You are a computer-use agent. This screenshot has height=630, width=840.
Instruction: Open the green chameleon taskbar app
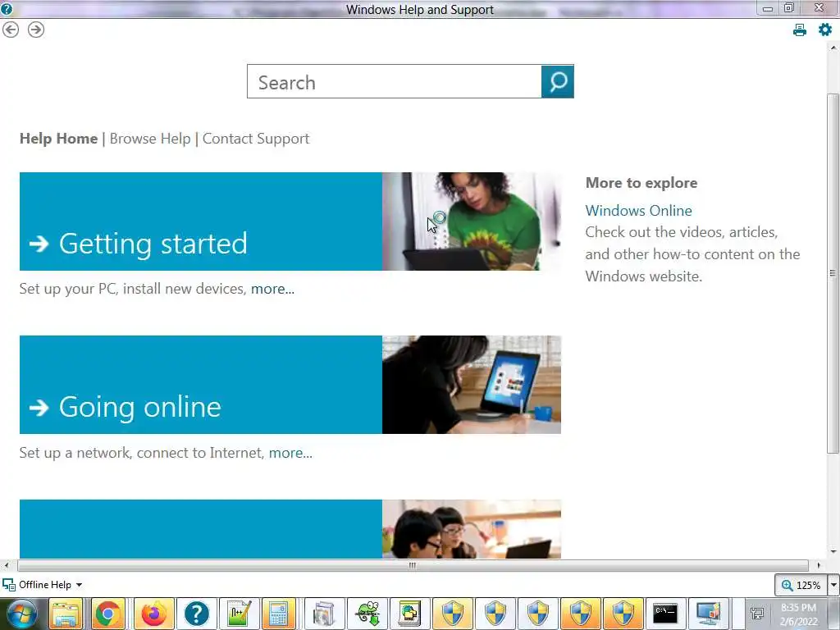pyautogui.click(x=368, y=614)
